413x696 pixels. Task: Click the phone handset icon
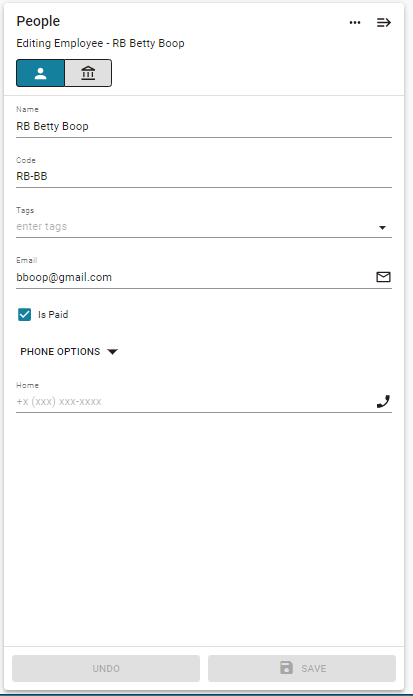383,401
